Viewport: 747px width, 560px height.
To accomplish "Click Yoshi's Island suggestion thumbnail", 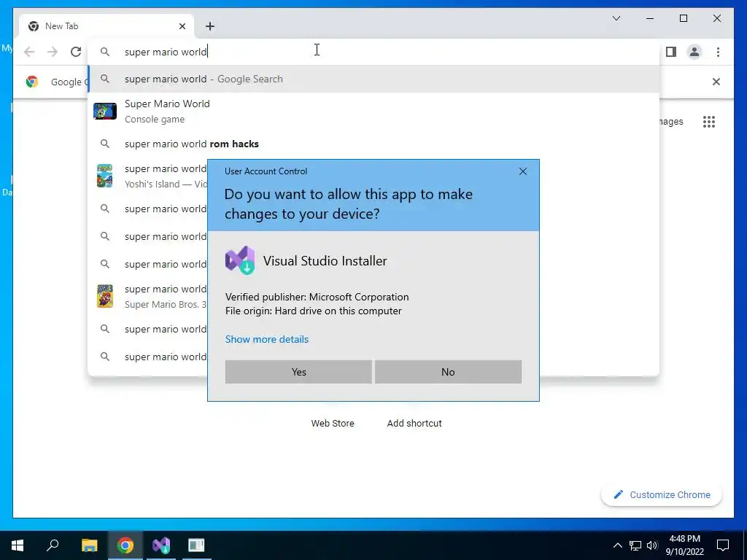I will point(105,176).
